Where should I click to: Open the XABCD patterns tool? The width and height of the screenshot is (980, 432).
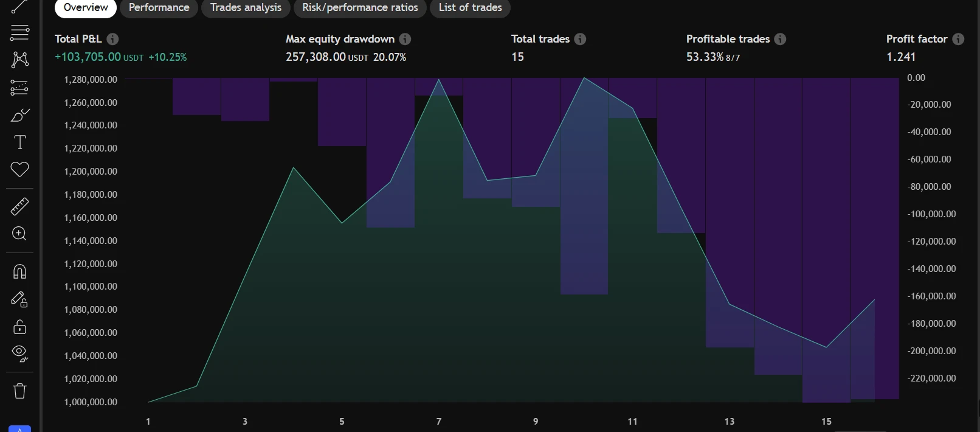(19, 60)
